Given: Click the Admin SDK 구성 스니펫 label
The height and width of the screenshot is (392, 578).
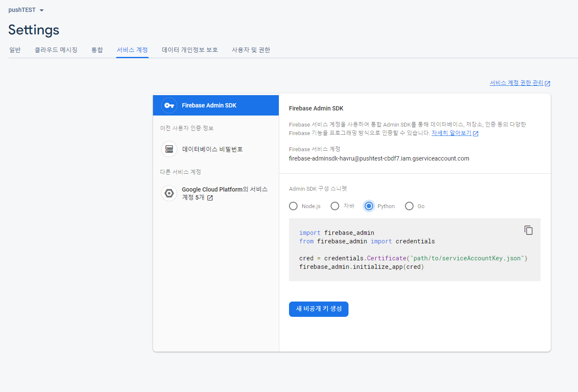Looking at the screenshot, I should pos(318,189).
